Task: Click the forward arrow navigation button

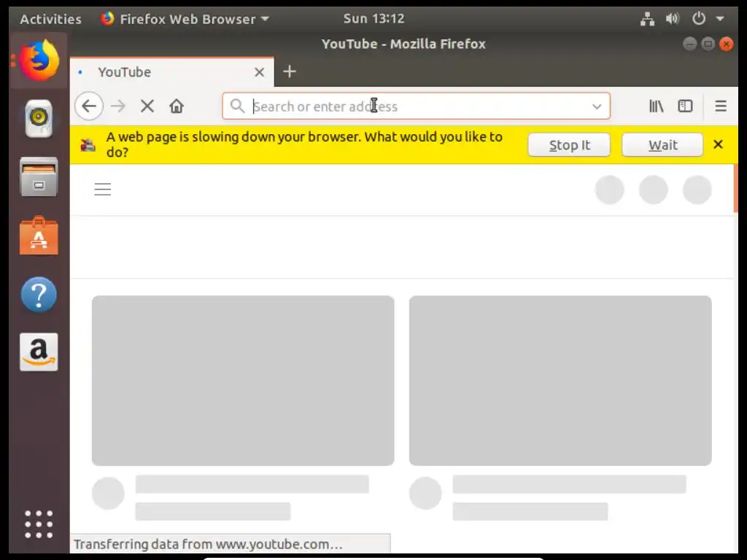Action: (x=118, y=106)
